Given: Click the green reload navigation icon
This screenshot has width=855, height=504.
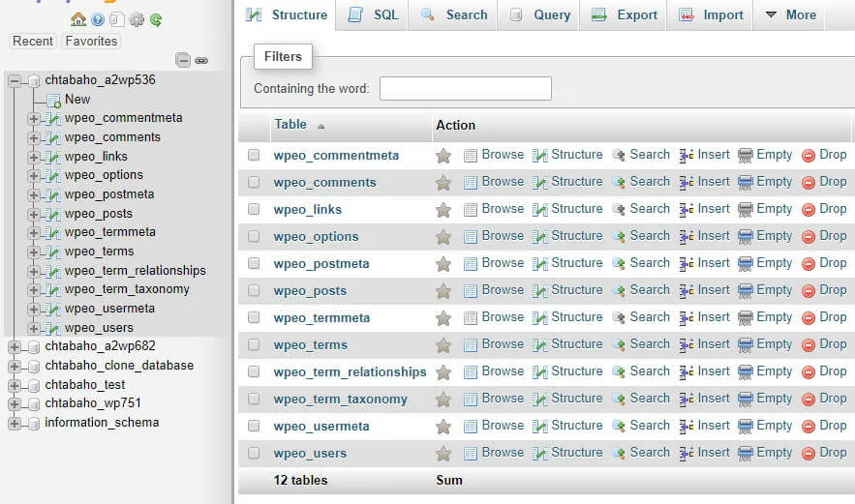Looking at the screenshot, I should [155, 19].
